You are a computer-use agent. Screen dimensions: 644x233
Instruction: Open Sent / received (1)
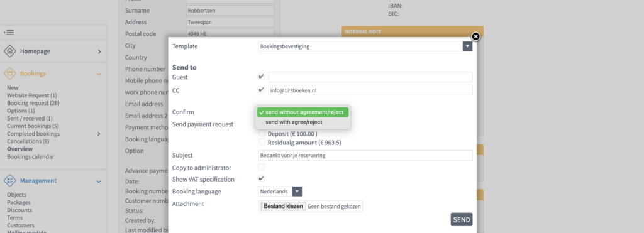30,118
